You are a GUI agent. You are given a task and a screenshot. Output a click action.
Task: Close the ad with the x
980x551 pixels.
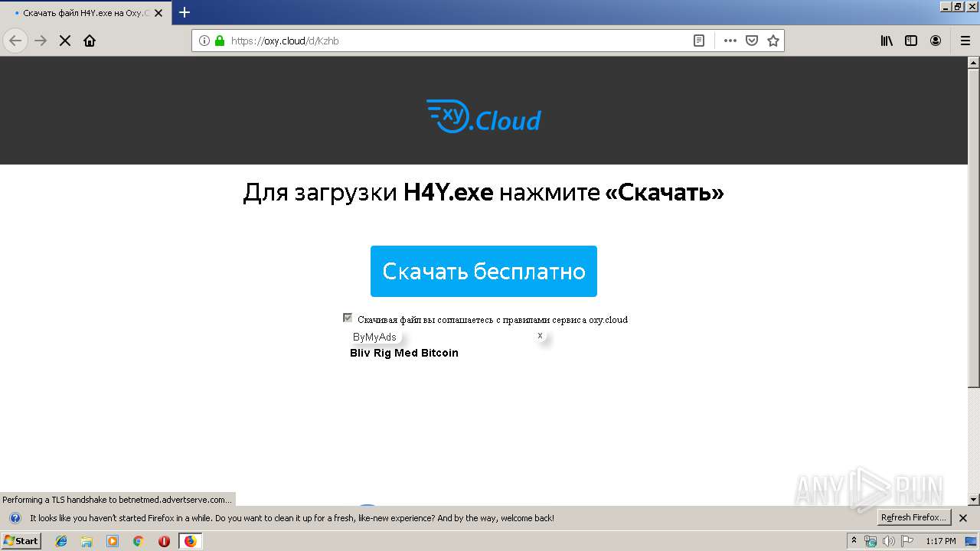pyautogui.click(x=540, y=336)
